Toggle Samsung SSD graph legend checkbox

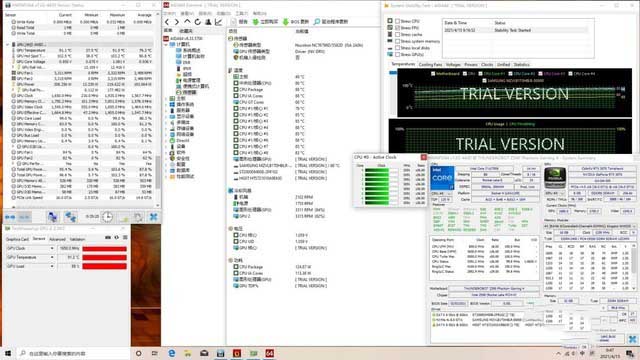(x=484, y=80)
